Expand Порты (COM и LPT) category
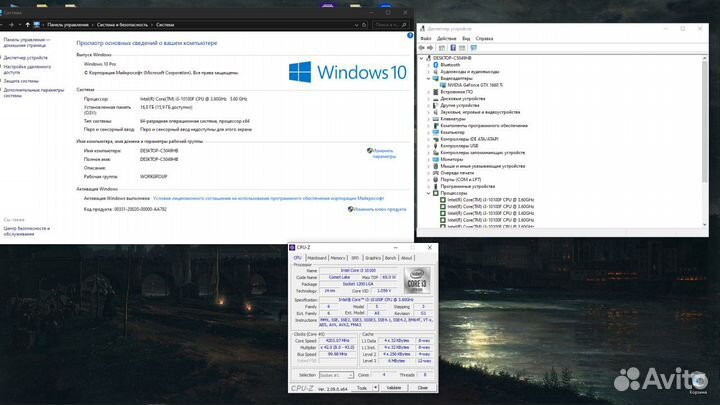720x405 pixels. (x=428, y=180)
